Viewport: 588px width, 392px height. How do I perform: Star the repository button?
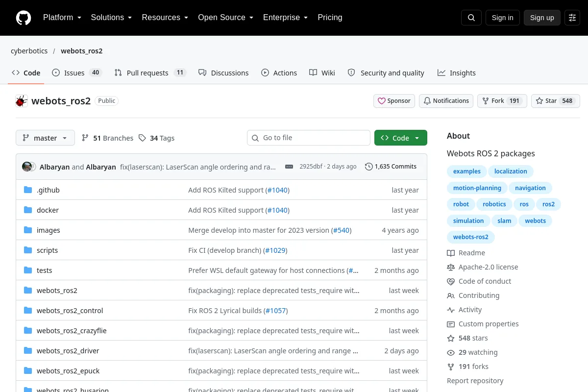[x=556, y=101]
